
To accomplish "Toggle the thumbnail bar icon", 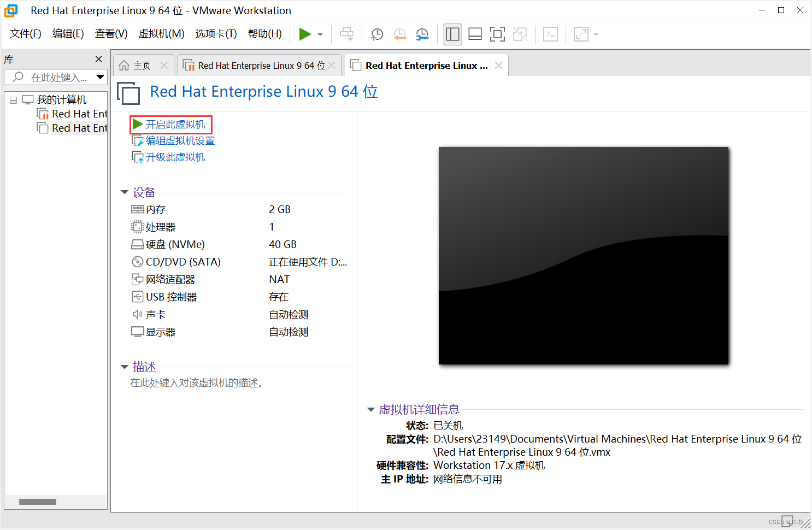I will click(475, 34).
